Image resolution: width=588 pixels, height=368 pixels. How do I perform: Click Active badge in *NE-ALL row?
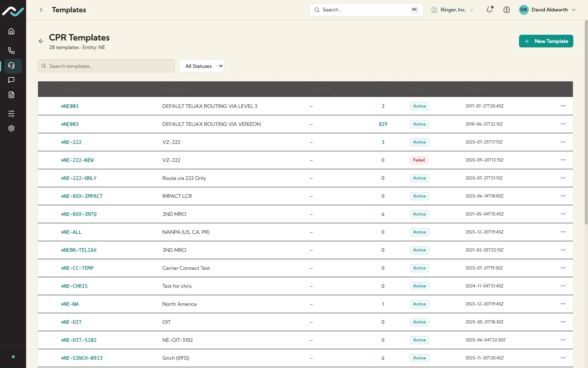click(x=419, y=232)
